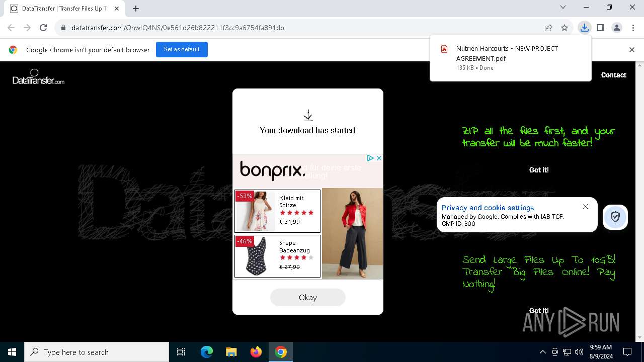Open Chrome three-dot menu
Screen dimensions: 644x362
[632, 28]
